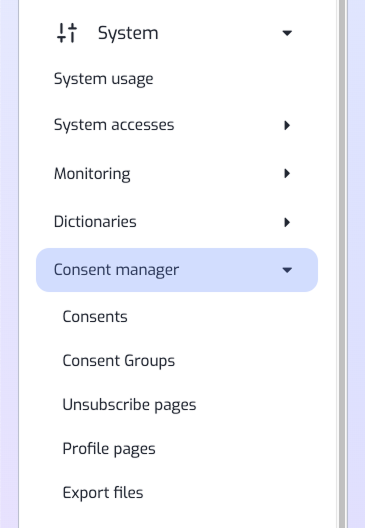Navigate to Profile pages
Image resolution: width=365 pixels, height=528 pixels.
click(x=109, y=449)
